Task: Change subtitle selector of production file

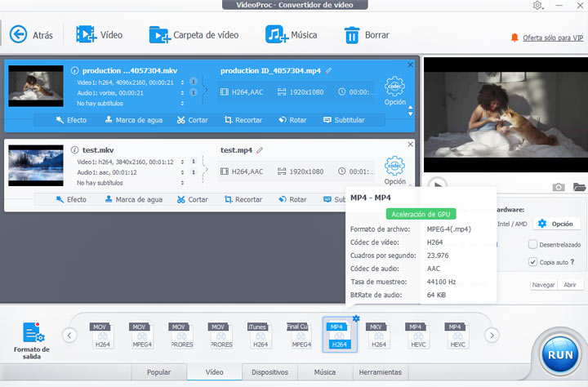Action: (183, 103)
